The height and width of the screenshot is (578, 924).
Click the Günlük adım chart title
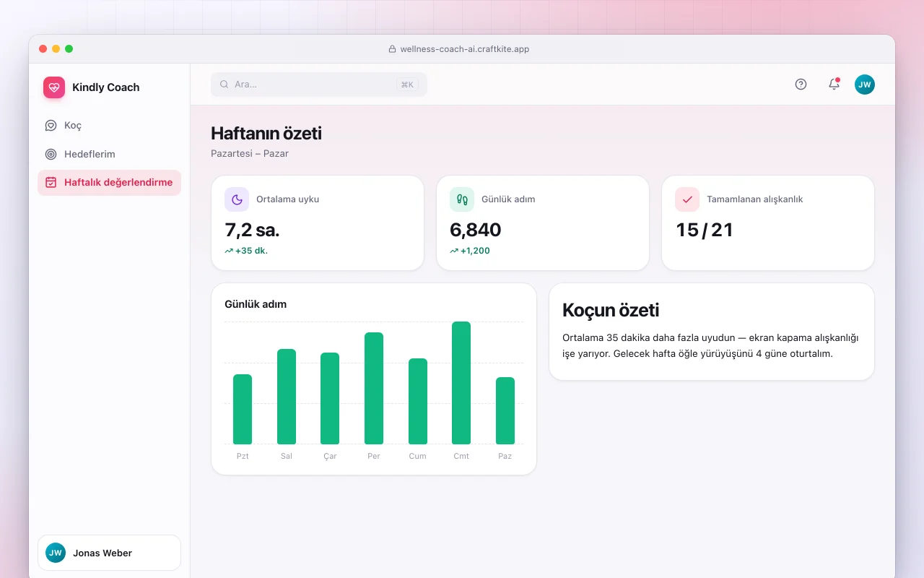tap(256, 304)
